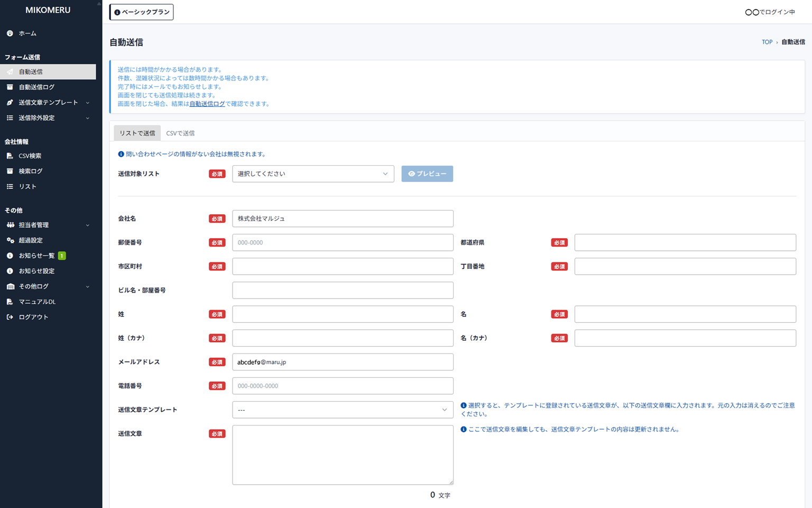
Task: Expand 送信除外設定 sidebar submenu
Action: (x=87, y=118)
